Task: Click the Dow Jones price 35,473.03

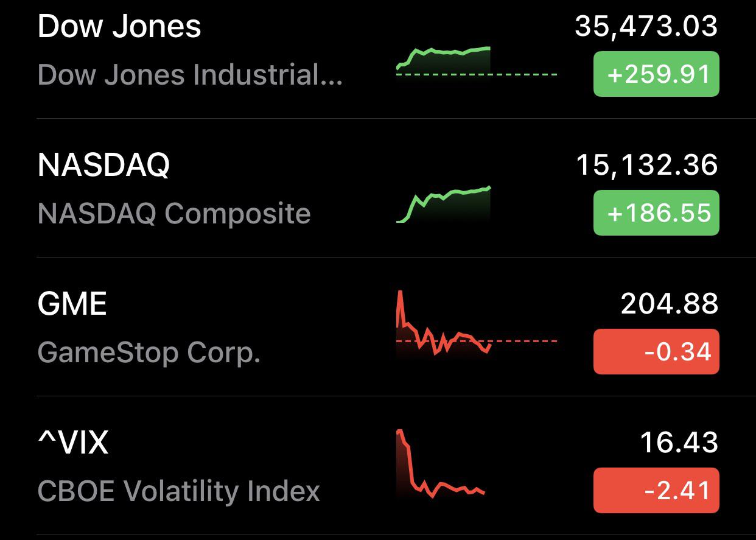Action: click(x=646, y=27)
